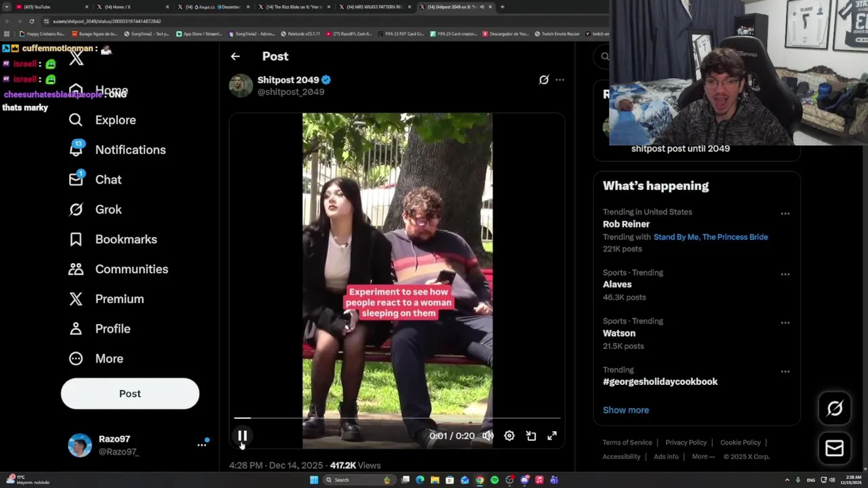Viewport: 868px width, 488px height.
Task: Click the post timestamp 4:28 PM Dec 14, 2025
Action: 277,466
